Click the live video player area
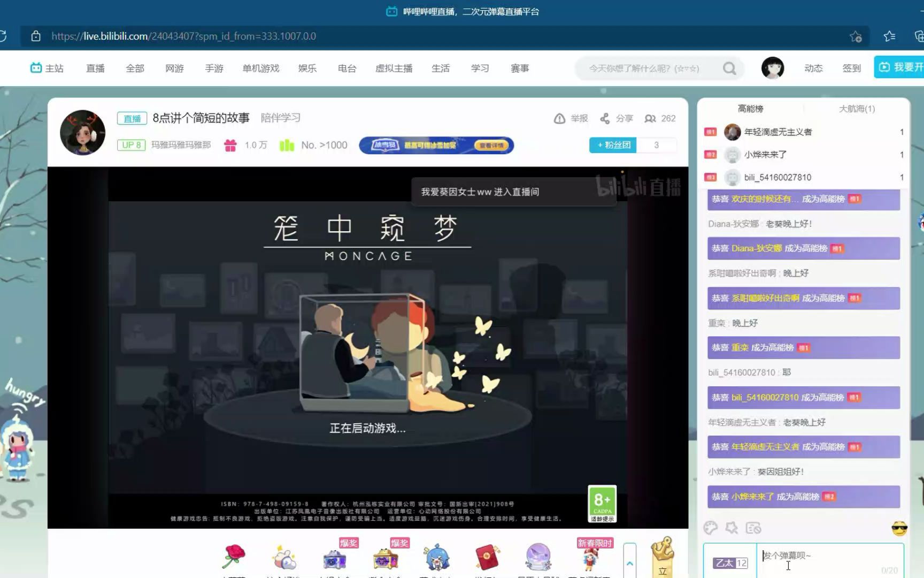The image size is (924, 578). coord(368,348)
